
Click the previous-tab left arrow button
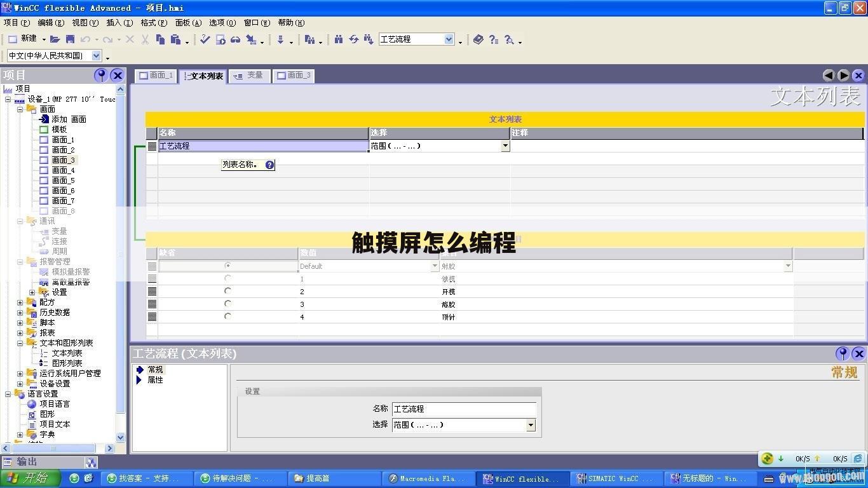tap(829, 75)
